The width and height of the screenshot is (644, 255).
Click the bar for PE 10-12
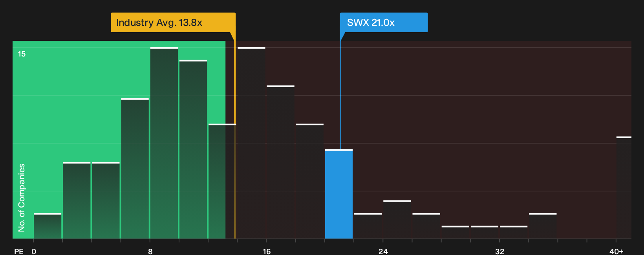coord(193,149)
